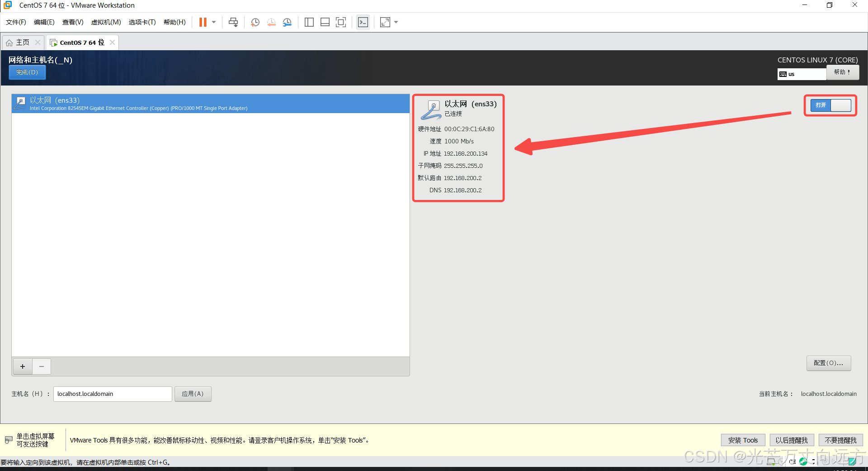Click the 完成(D) done button

(27, 72)
